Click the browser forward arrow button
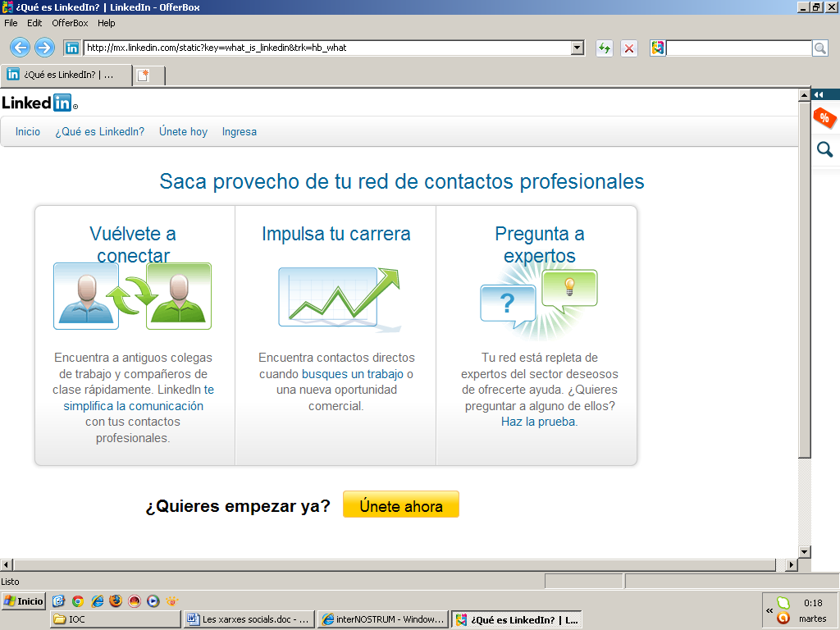This screenshot has height=630, width=840. 44,48
